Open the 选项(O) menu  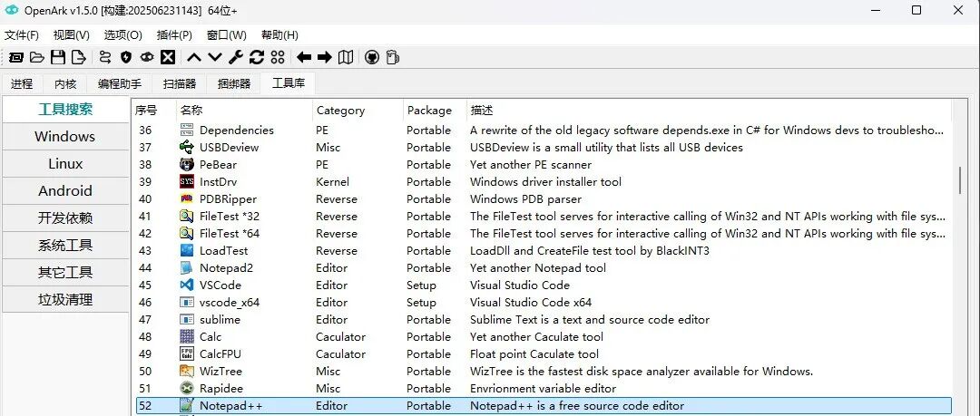pyautogui.click(x=123, y=35)
